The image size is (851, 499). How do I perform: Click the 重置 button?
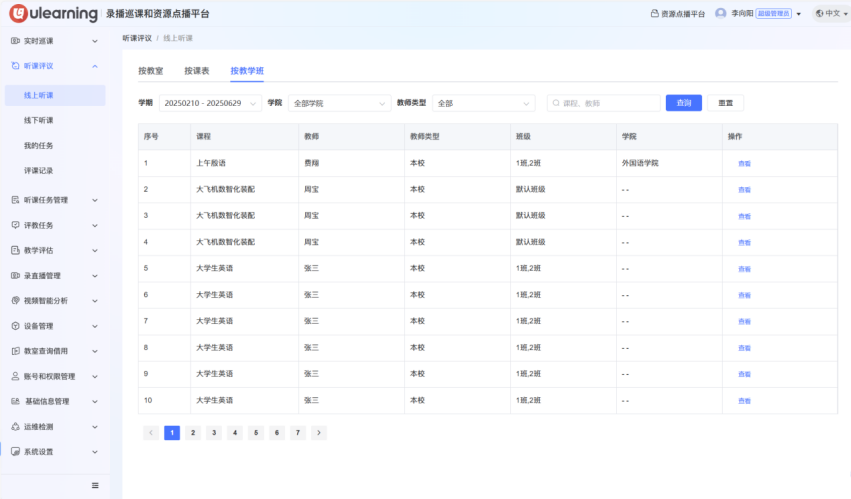[x=725, y=103]
